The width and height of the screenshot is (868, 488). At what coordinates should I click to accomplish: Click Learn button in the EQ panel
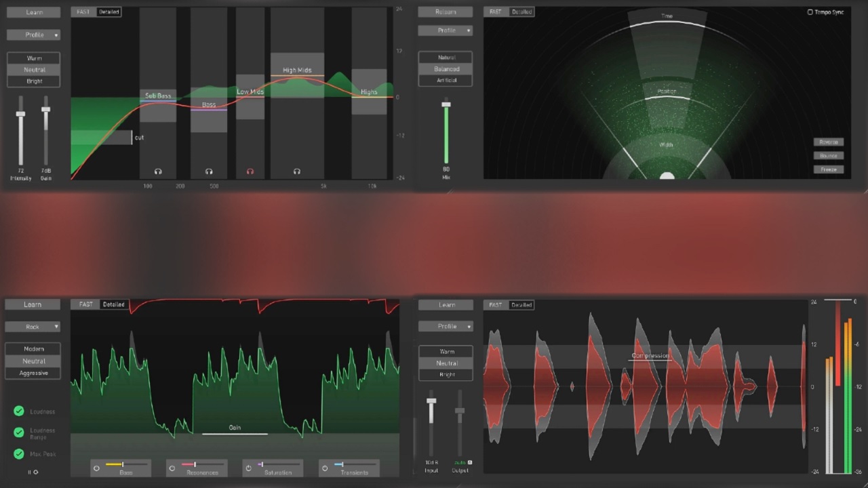click(33, 12)
